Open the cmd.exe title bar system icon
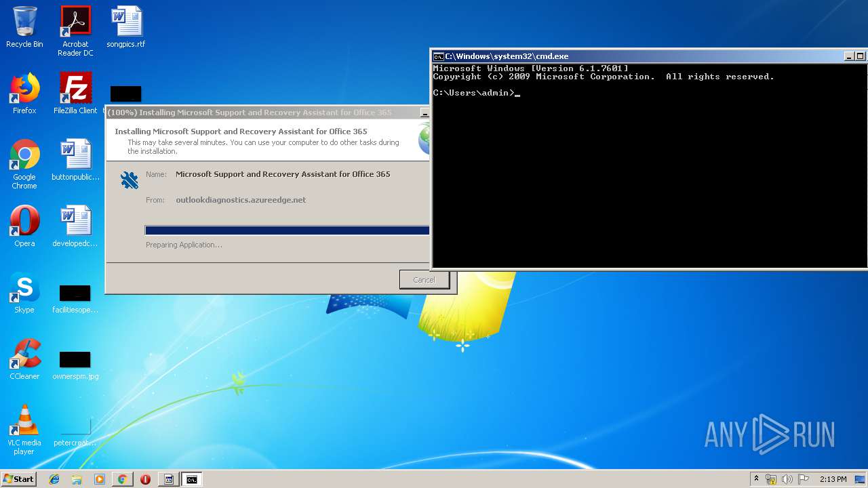Image resolution: width=868 pixels, height=488 pixels. tap(438, 56)
